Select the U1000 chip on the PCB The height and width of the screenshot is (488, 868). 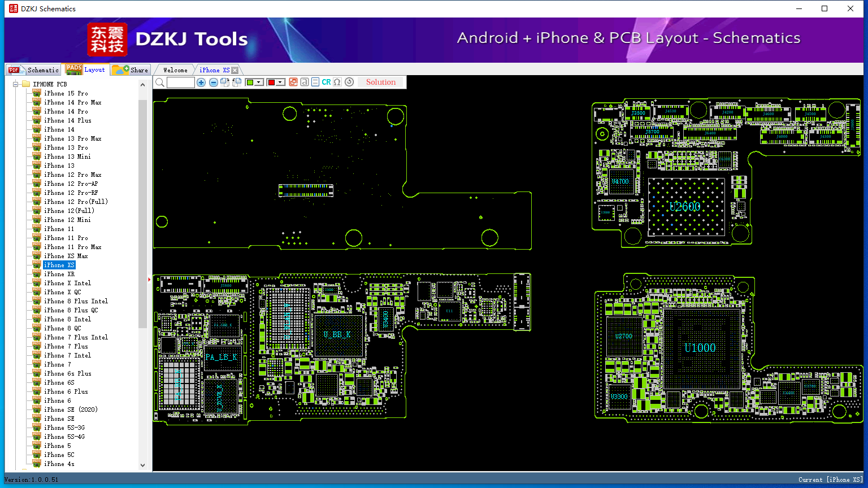point(701,348)
